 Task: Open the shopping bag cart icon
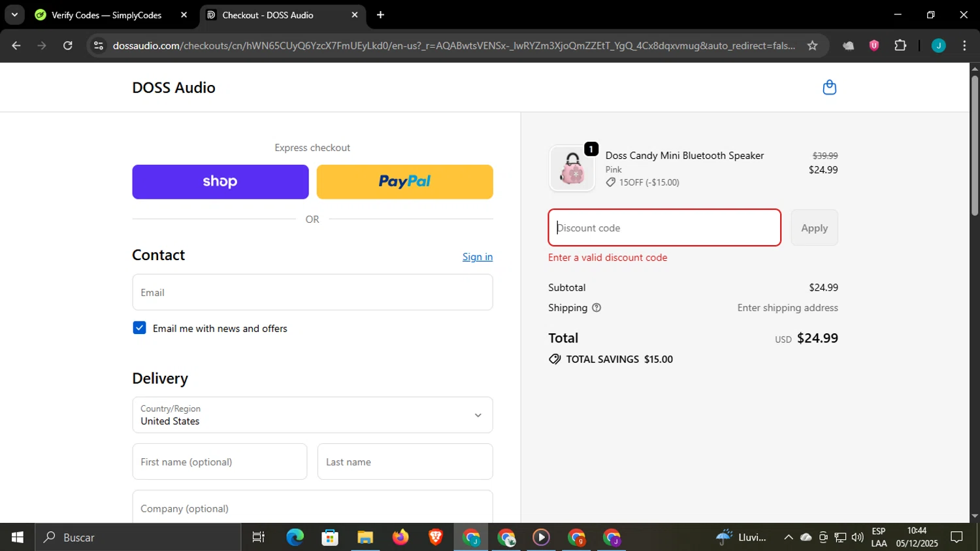click(829, 88)
